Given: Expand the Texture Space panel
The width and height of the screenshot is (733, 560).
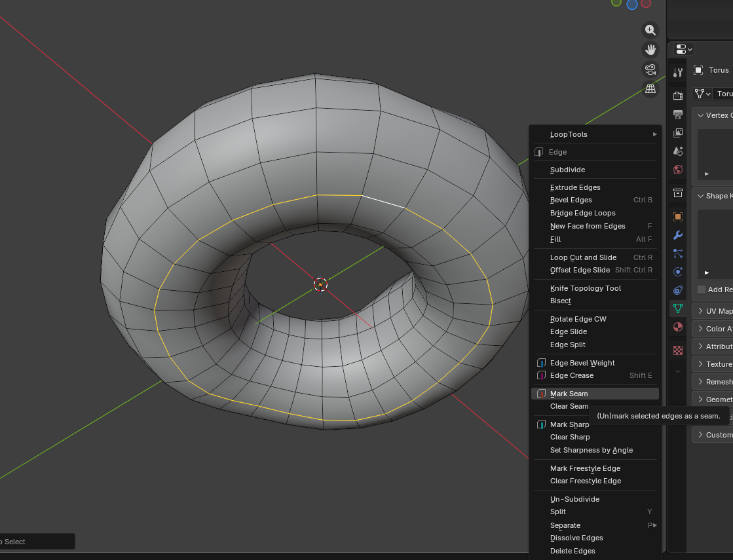Looking at the screenshot, I should tap(700, 364).
